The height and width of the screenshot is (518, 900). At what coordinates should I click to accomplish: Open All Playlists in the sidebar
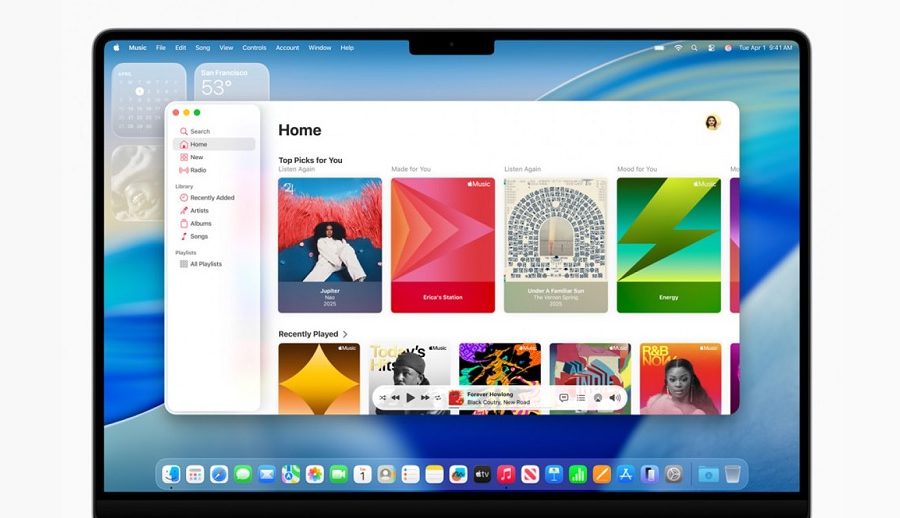(x=205, y=264)
